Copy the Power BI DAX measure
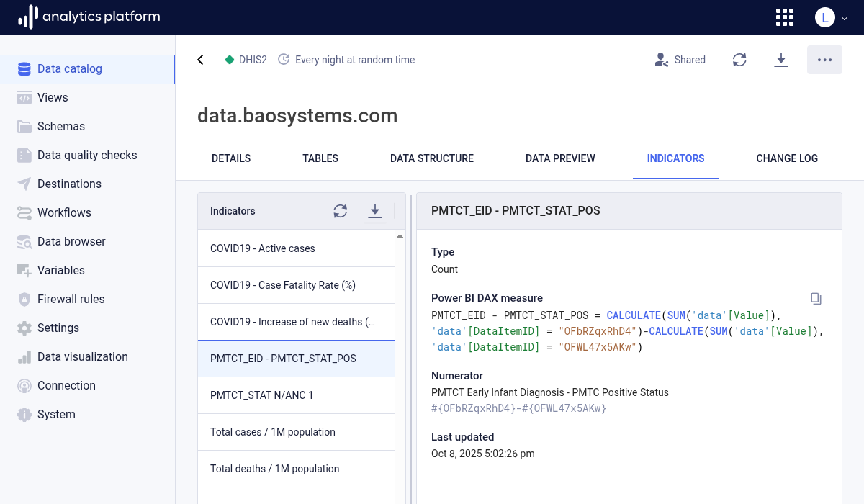 pos(816,299)
